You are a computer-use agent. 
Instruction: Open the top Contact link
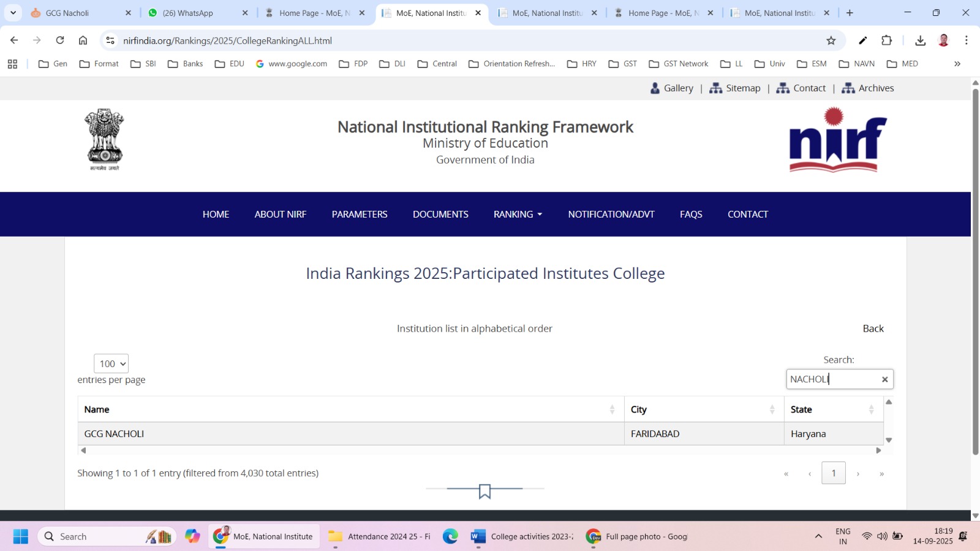click(x=801, y=88)
